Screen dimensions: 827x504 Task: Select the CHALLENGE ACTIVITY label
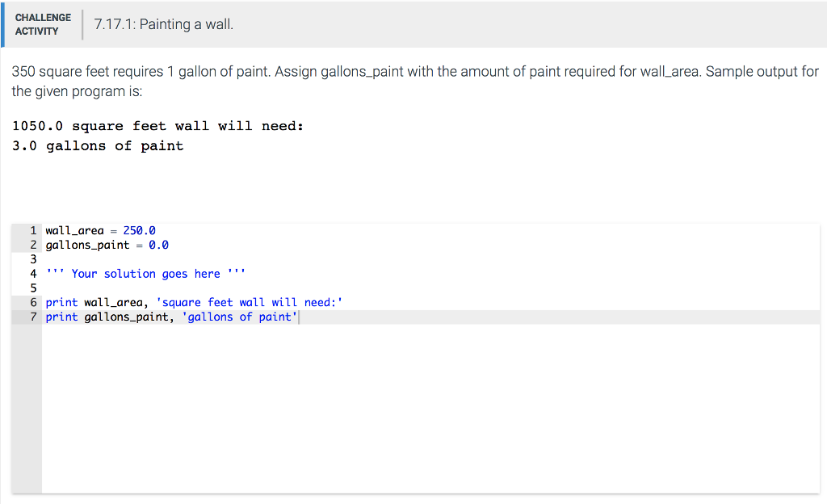(x=43, y=23)
